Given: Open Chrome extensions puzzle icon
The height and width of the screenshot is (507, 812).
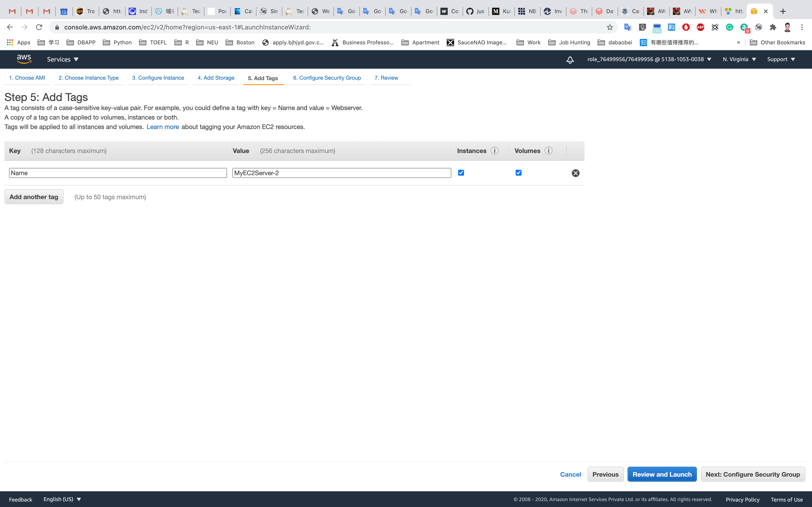Looking at the screenshot, I should 773,27.
